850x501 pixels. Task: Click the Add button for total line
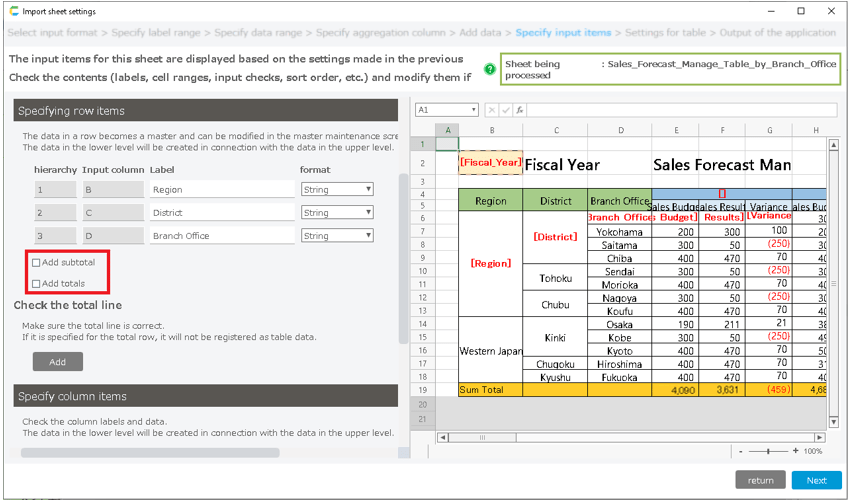57,362
